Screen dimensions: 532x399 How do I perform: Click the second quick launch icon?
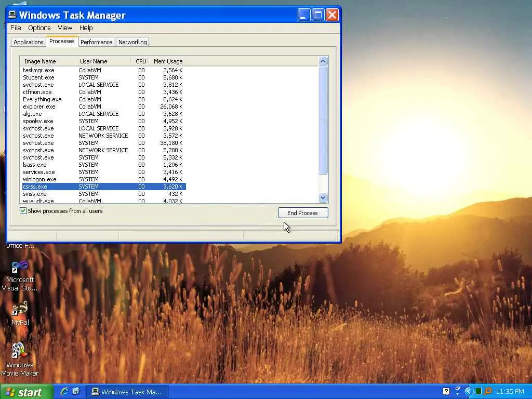pos(76,391)
